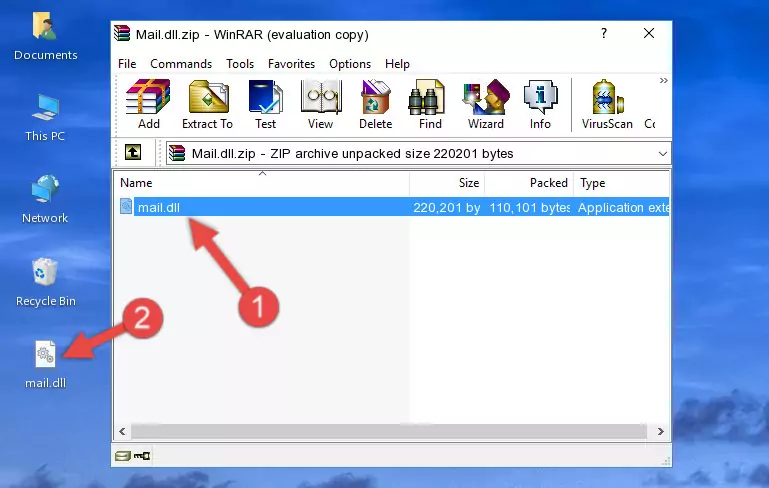Image resolution: width=769 pixels, height=488 pixels.
Task: Expand the archive path dropdown
Action: (x=663, y=154)
